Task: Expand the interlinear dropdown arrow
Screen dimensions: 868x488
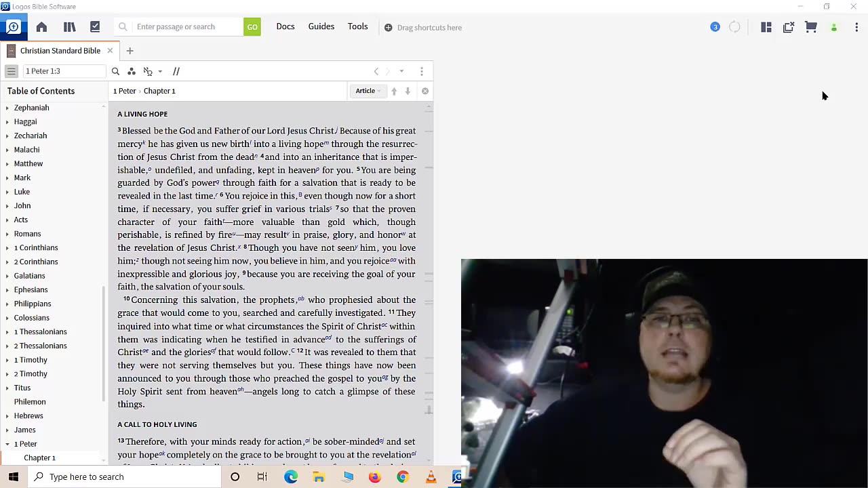Action: pyautogui.click(x=160, y=71)
